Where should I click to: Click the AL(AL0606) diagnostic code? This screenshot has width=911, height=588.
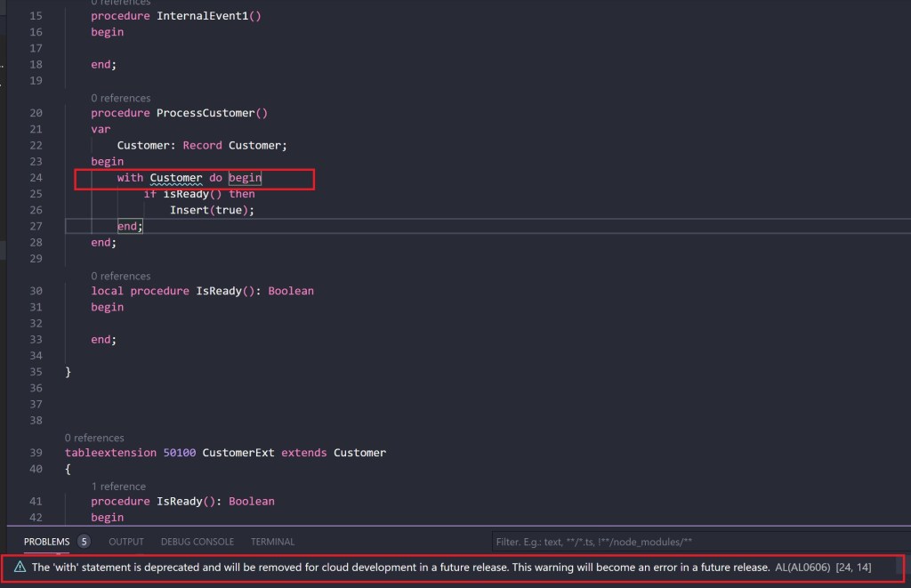802,567
